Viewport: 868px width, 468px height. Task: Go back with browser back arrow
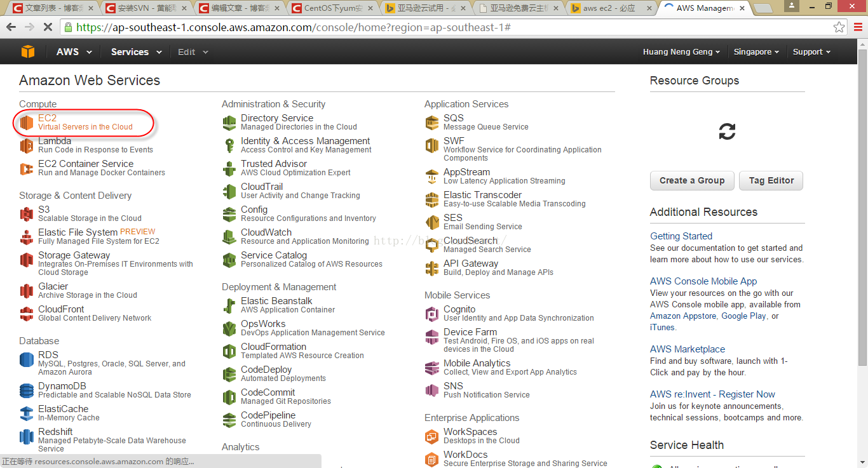pos(11,27)
